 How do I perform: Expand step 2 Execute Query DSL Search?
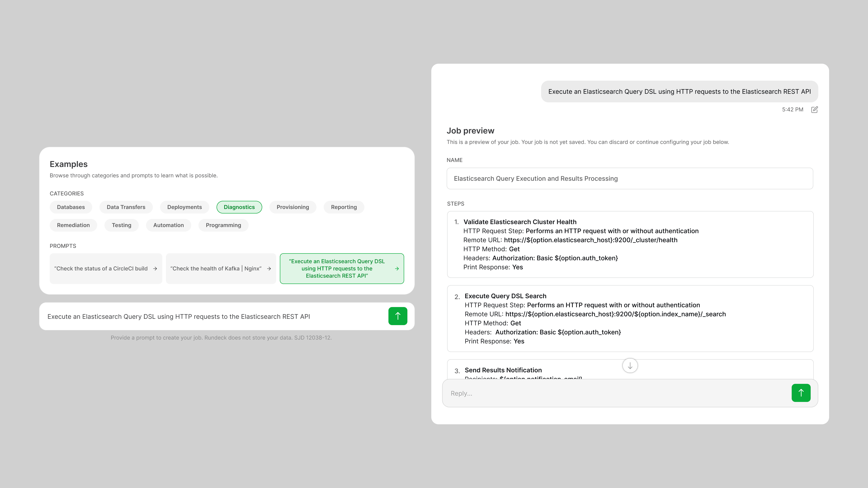coord(505,296)
